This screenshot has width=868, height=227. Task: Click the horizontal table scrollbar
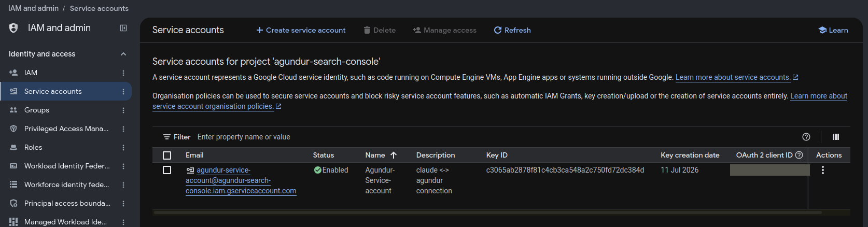coord(487,212)
